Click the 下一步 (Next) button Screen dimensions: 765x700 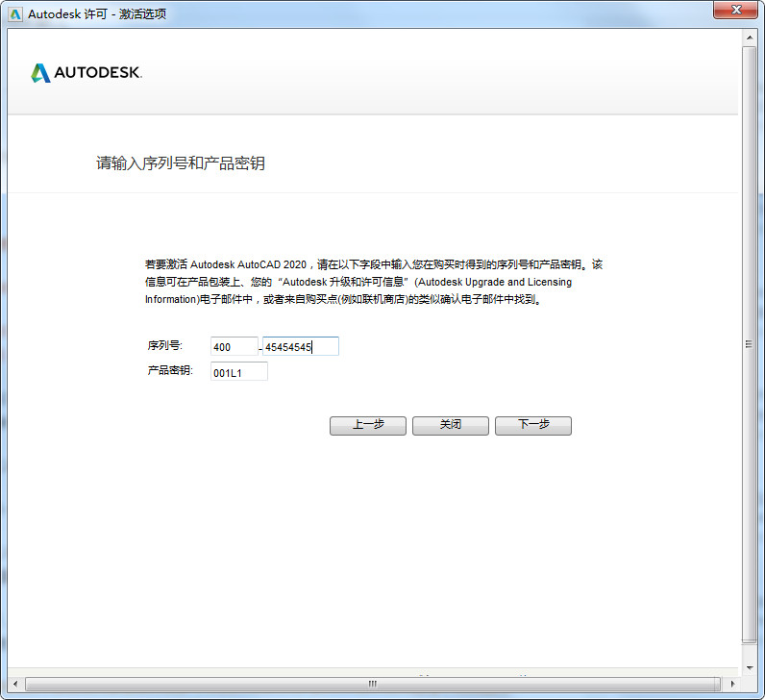[533, 425]
